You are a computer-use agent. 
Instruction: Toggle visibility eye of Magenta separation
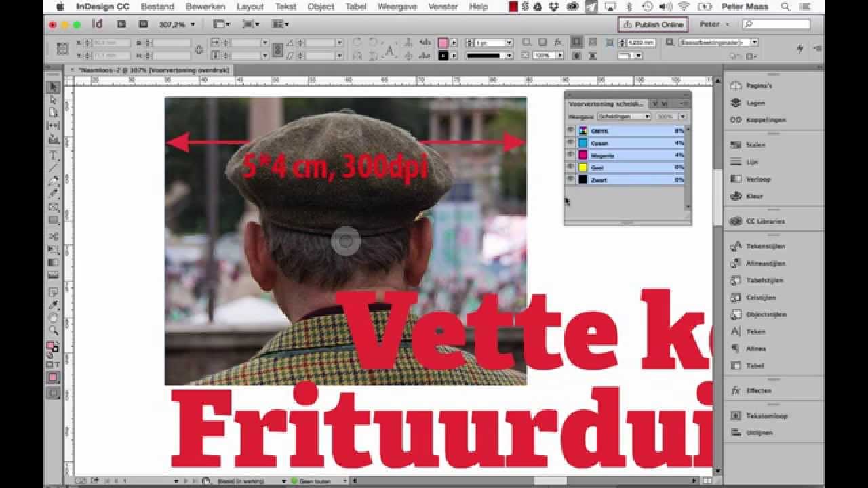(x=570, y=155)
